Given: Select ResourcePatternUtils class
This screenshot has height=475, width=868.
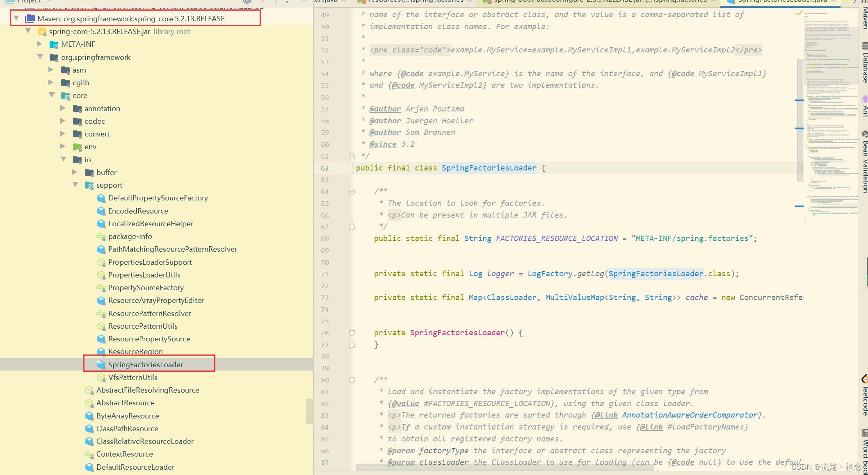Looking at the screenshot, I should (143, 326).
